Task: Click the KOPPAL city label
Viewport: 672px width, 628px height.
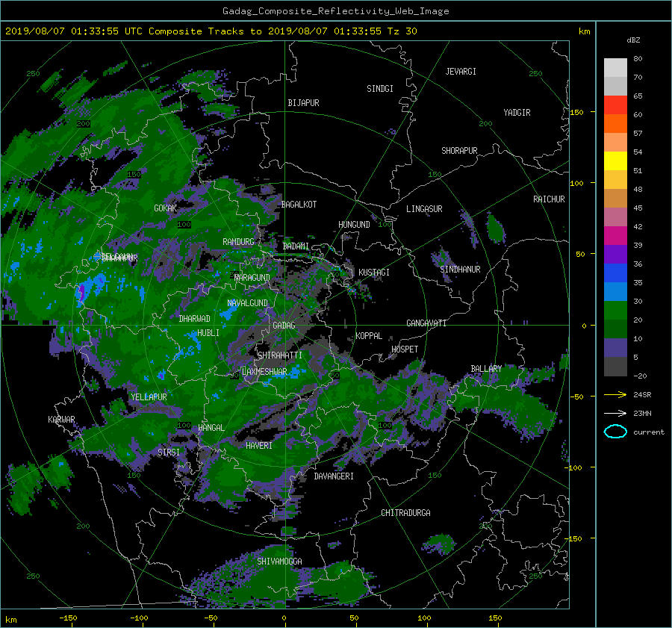Action: 369,336
